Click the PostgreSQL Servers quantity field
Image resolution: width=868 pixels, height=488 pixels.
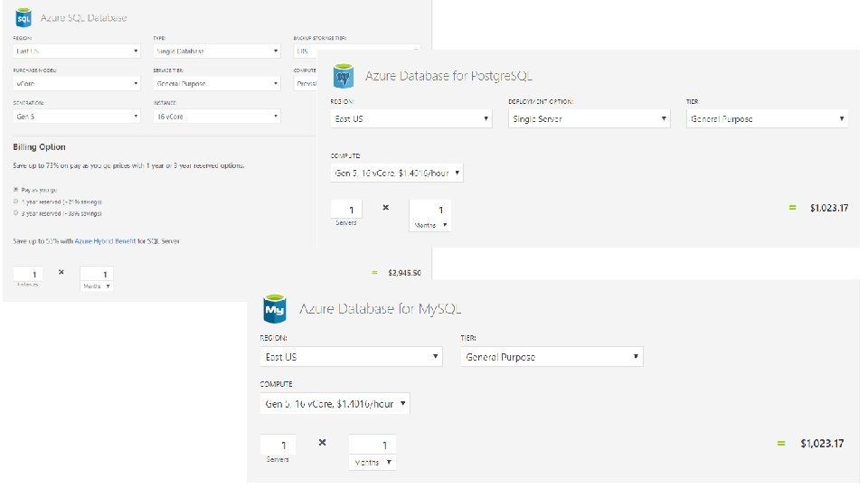(x=346, y=210)
